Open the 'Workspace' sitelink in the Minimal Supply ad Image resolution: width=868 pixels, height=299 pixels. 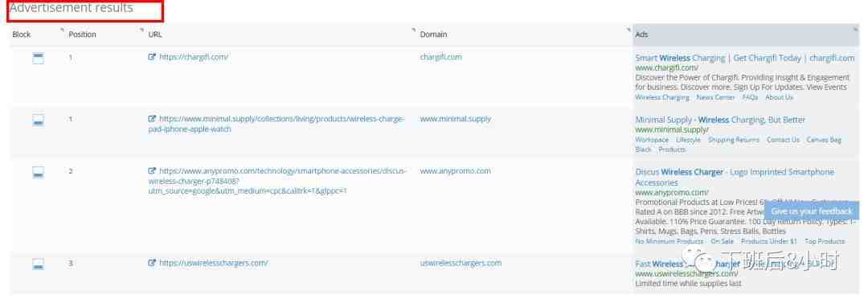(652, 140)
